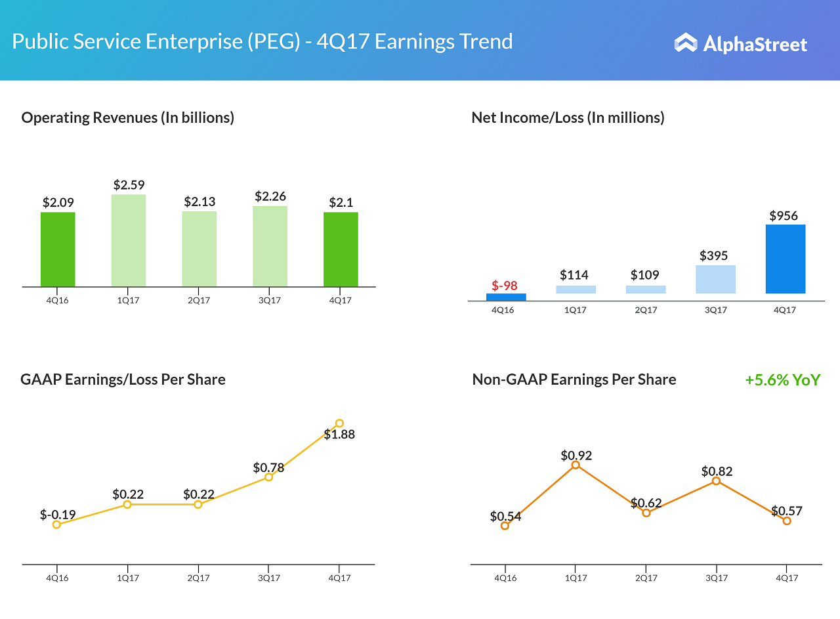Click the green +5.6% YoY label

click(782, 380)
